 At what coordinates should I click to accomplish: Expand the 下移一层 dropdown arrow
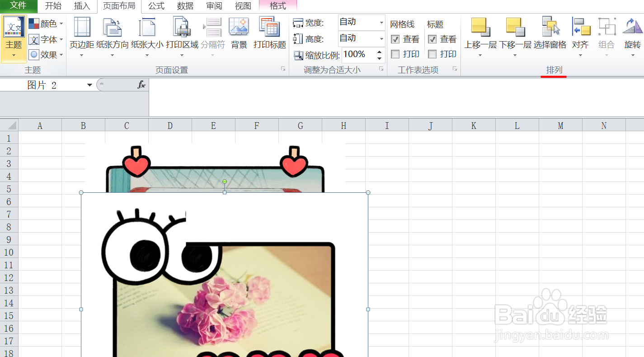coord(515,56)
